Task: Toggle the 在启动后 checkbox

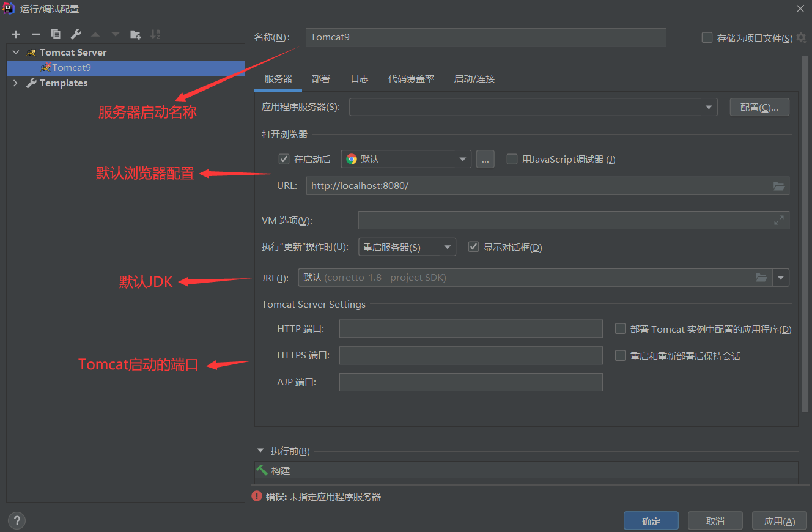Action: [284, 159]
